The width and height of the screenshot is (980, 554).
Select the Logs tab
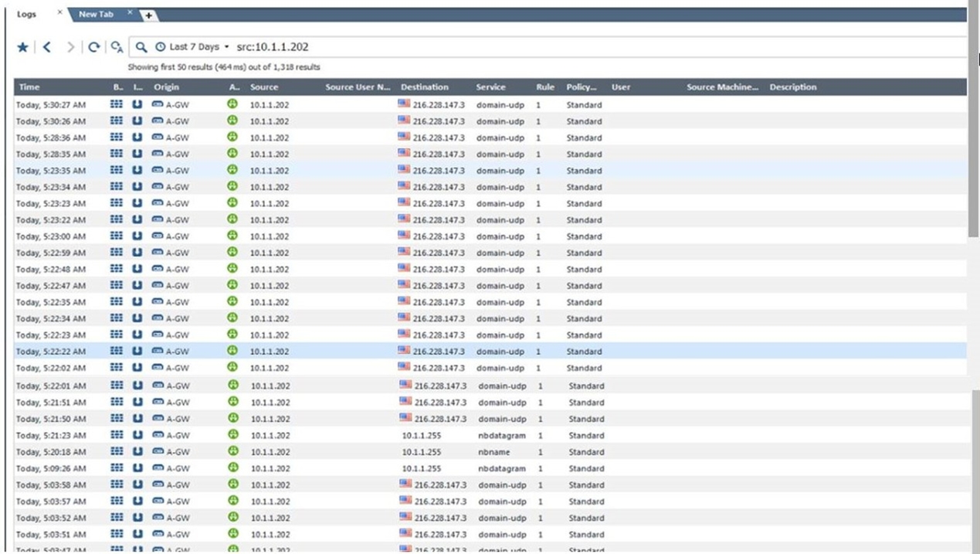pos(27,14)
